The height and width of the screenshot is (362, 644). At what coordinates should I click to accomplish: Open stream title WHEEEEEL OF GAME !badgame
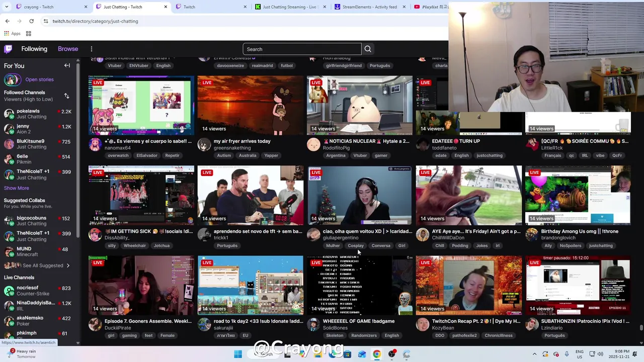359,321
